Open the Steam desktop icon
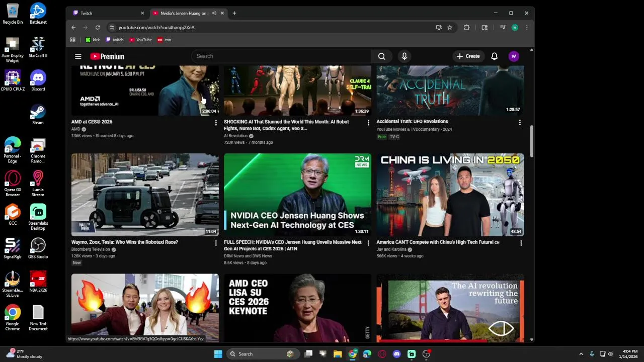The width and height of the screenshot is (644, 362). pyautogui.click(x=38, y=115)
